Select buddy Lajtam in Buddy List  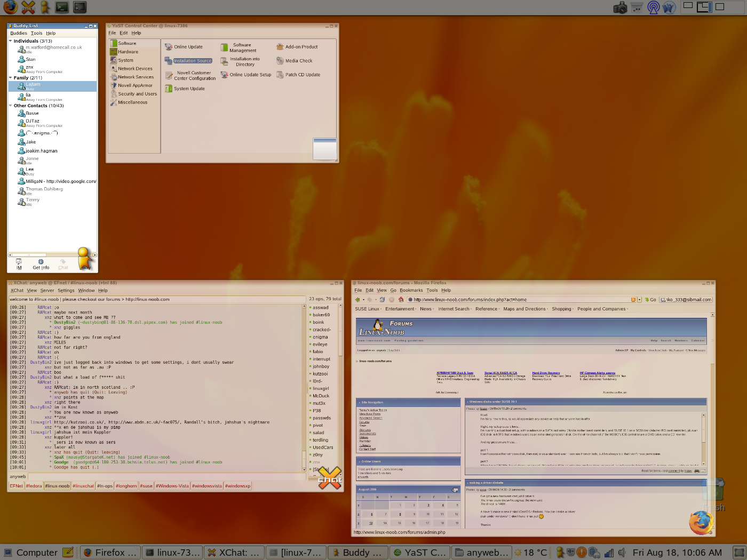pyautogui.click(x=52, y=86)
